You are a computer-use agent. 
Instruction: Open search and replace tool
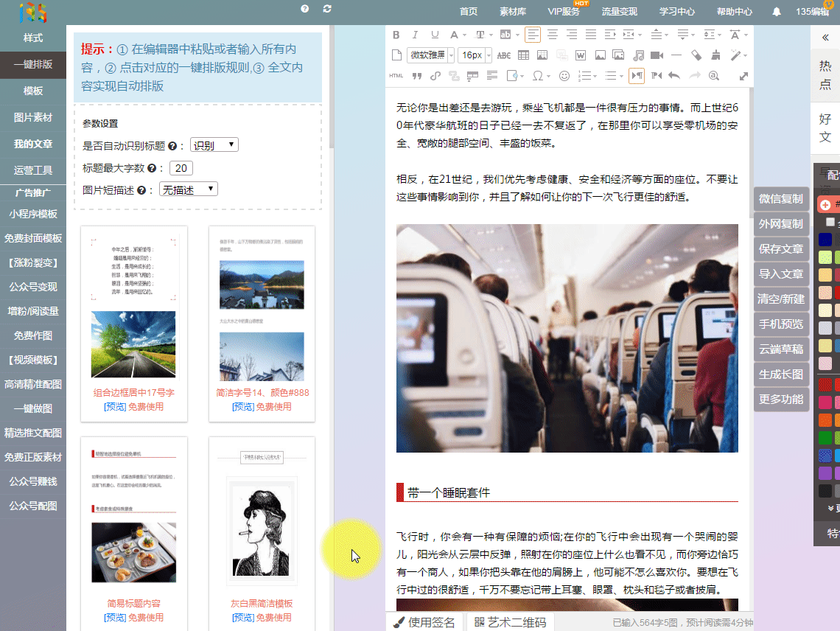713,76
